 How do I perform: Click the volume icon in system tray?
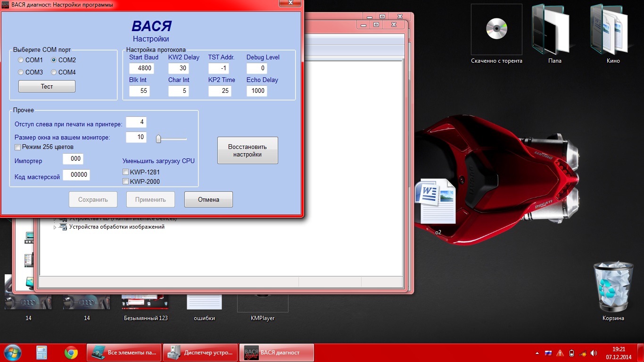coord(594,353)
